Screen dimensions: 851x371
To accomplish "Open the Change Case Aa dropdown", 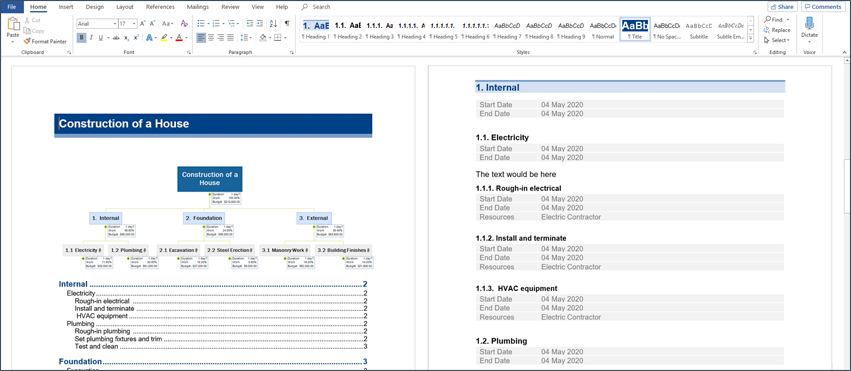I will (168, 24).
